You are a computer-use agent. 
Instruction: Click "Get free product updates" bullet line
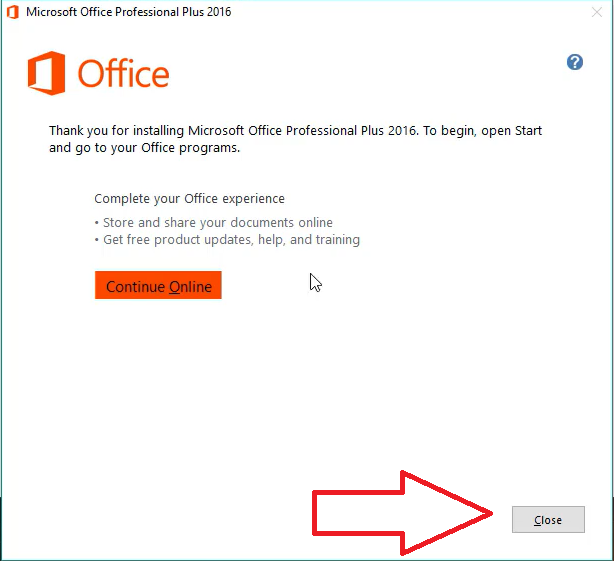[231, 240]
